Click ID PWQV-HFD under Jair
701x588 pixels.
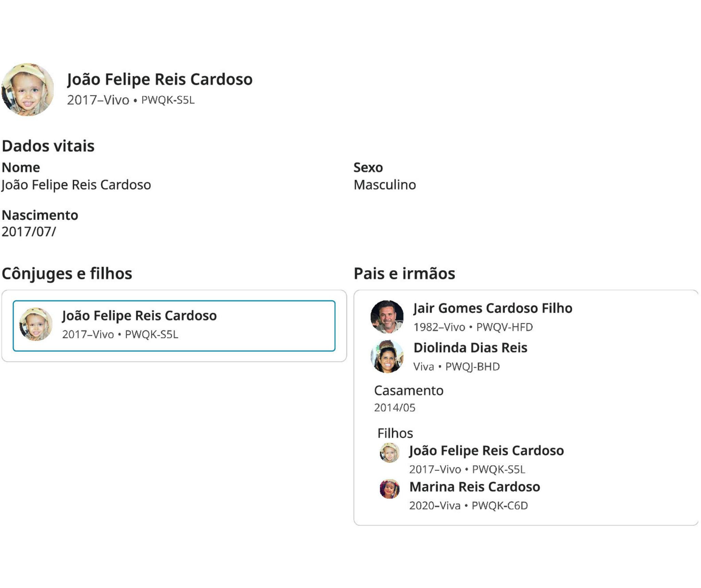click(x=504, y=327)
